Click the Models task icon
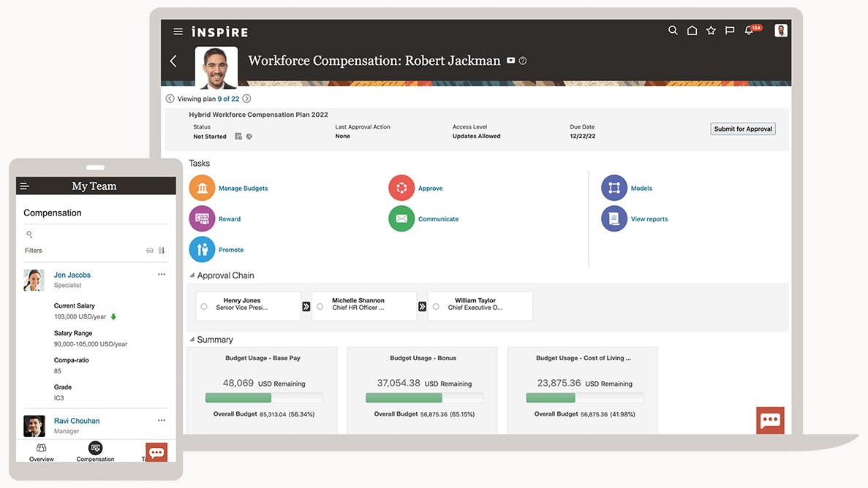The image size is (868, 488). tap(614, 188)
